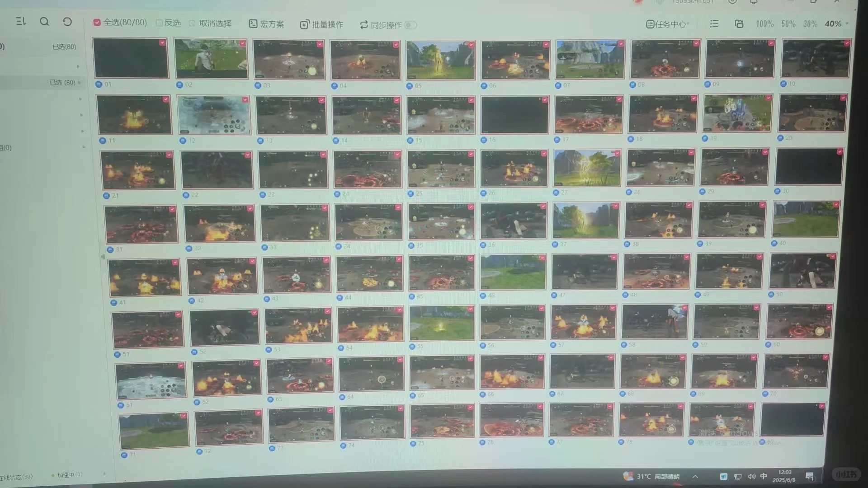Click the multi-window layout icon
This screenshot has height=488, width=868.
[739, 24]
